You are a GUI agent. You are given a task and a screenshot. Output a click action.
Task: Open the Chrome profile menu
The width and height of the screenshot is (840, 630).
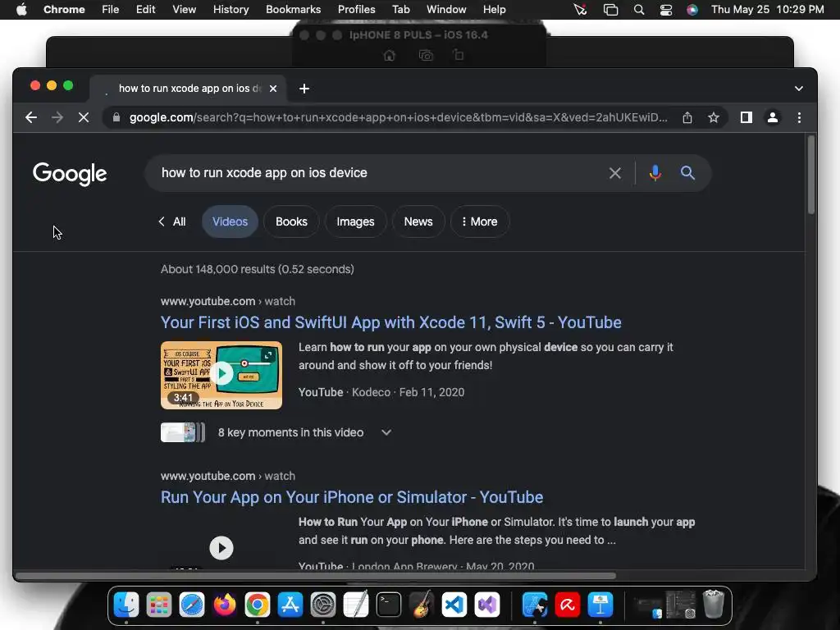[x=773, y=117]
